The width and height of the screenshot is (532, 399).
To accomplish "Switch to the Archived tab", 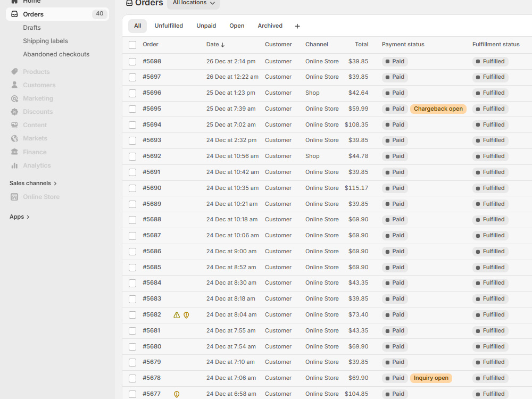I will pyautogui.click(x=270, y=26).
